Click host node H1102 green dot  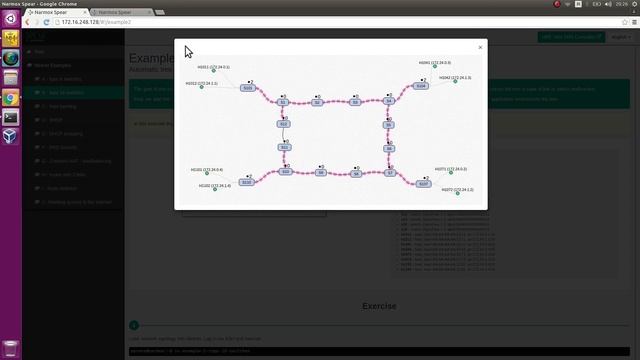(215, 189)
